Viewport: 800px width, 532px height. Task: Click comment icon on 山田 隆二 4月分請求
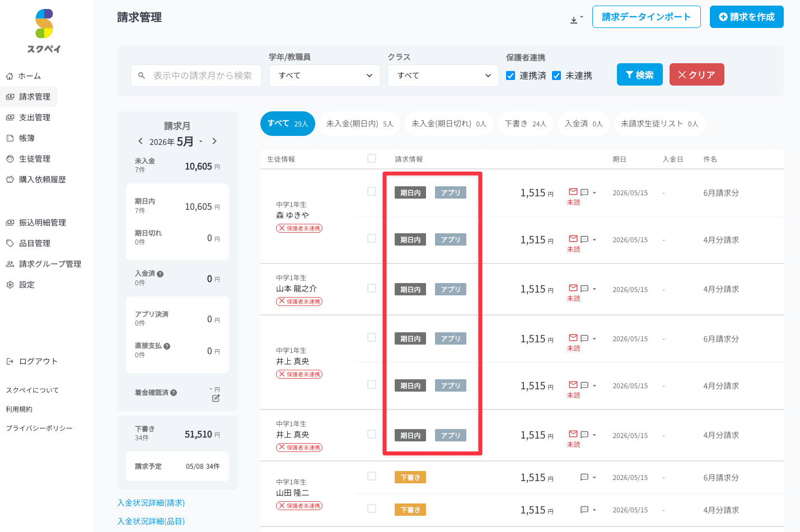(x=584, y=510)
